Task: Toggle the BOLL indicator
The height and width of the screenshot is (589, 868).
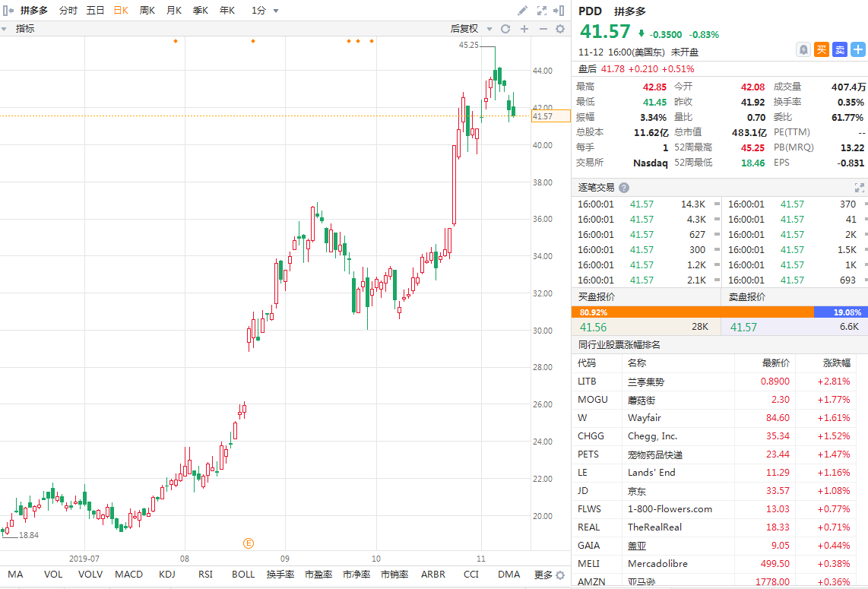Action: coord(243,575)
